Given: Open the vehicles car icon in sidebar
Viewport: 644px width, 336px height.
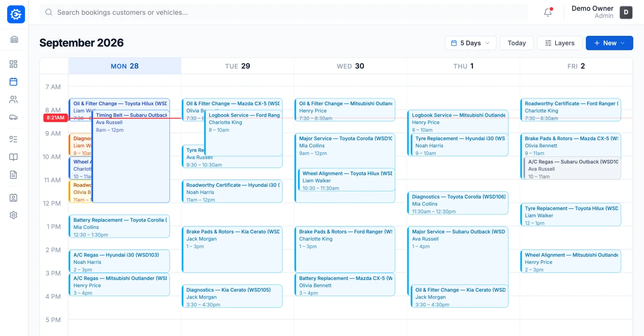Looking at the screenshot, I should (13, 117).
